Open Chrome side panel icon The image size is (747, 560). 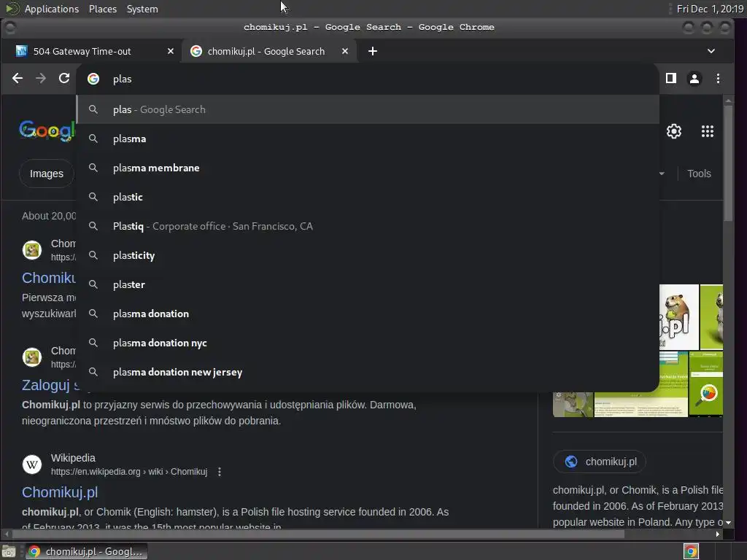671,79
